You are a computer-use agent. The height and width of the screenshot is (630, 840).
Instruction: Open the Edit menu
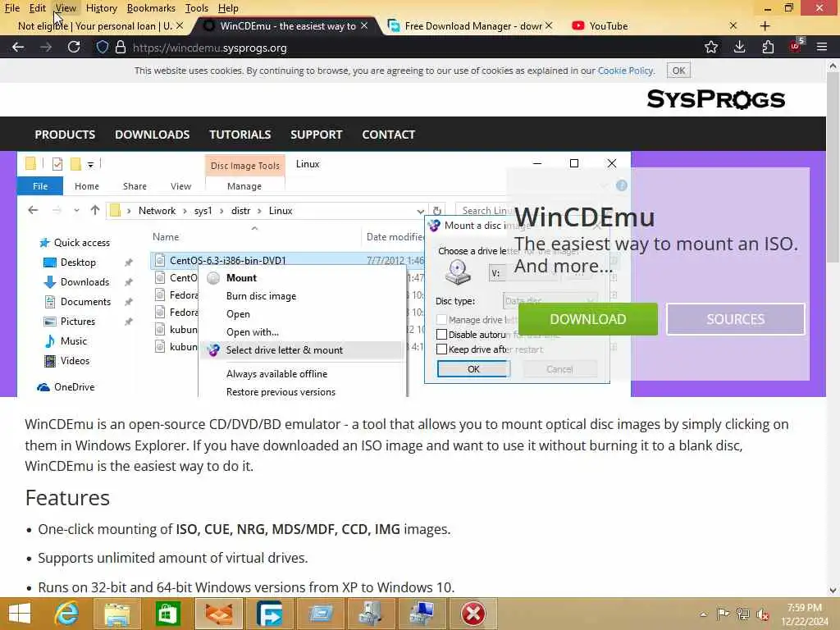(38, 8)
